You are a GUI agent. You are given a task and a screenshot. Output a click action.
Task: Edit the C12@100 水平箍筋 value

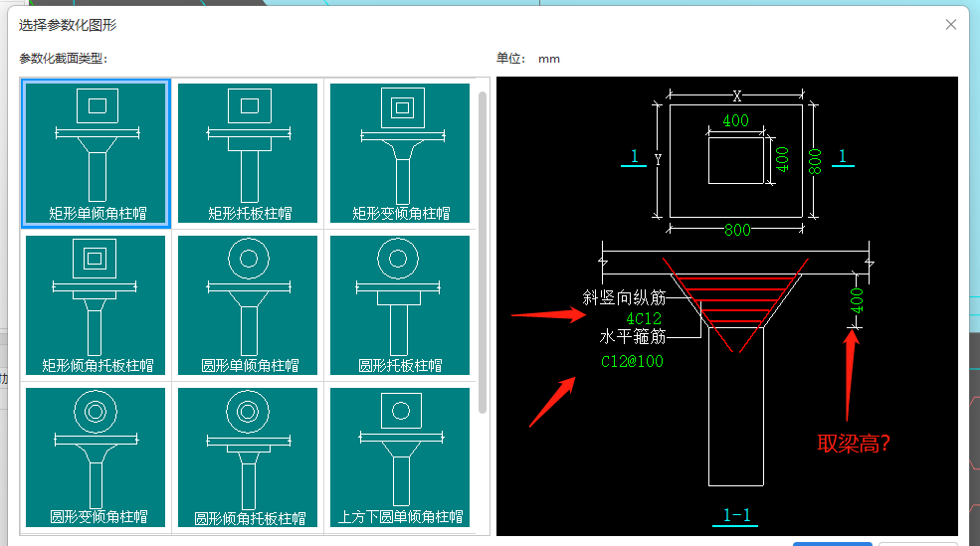[632, 361]
